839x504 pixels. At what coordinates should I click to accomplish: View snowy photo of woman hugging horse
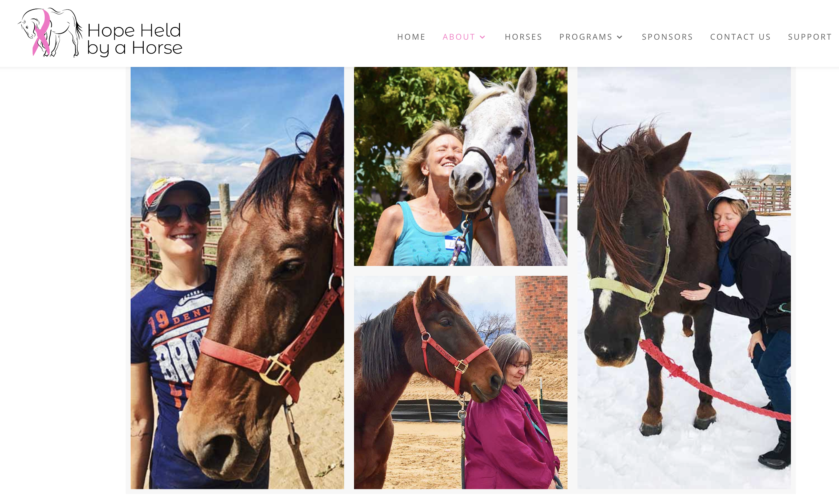click(684, 278)
